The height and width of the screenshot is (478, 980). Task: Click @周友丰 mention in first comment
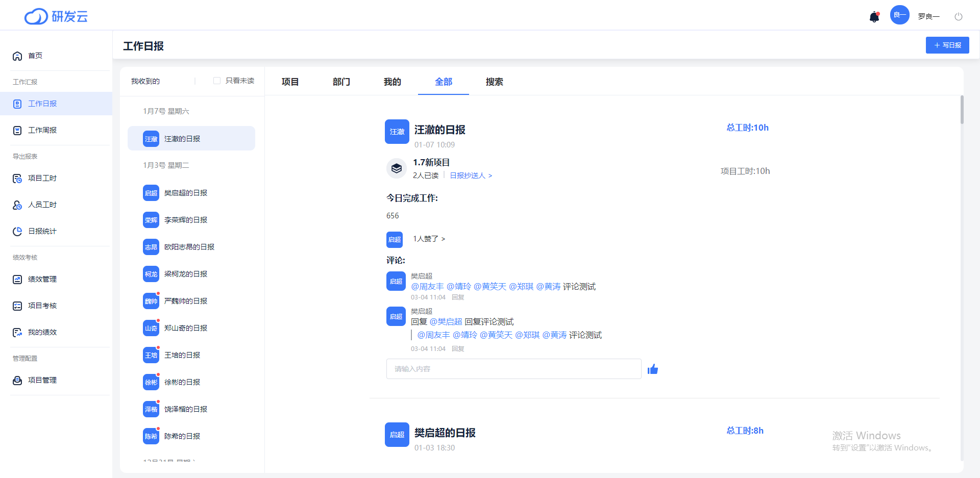[x=427, y=287]
